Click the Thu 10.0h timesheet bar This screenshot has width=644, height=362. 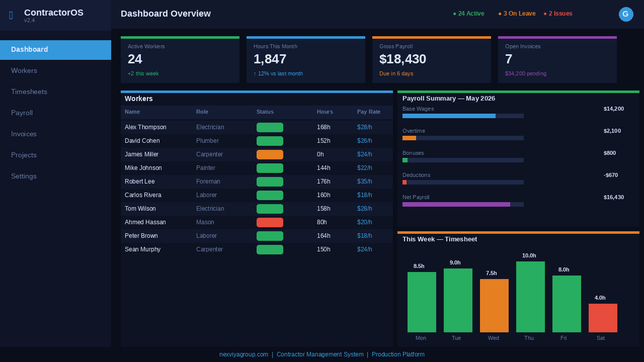coord(530,297)
